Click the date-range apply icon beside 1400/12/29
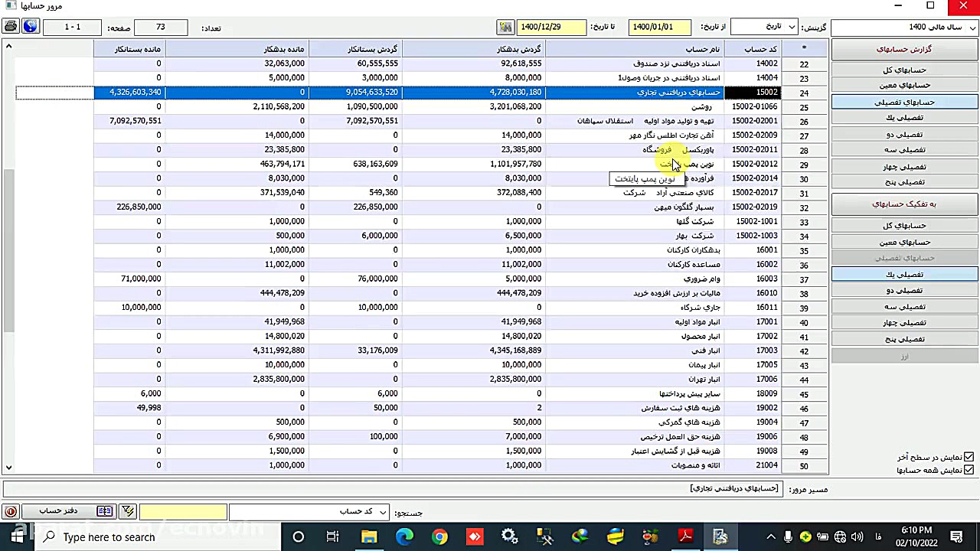This screenshot has height=551, width=980. tap(505, 27)
